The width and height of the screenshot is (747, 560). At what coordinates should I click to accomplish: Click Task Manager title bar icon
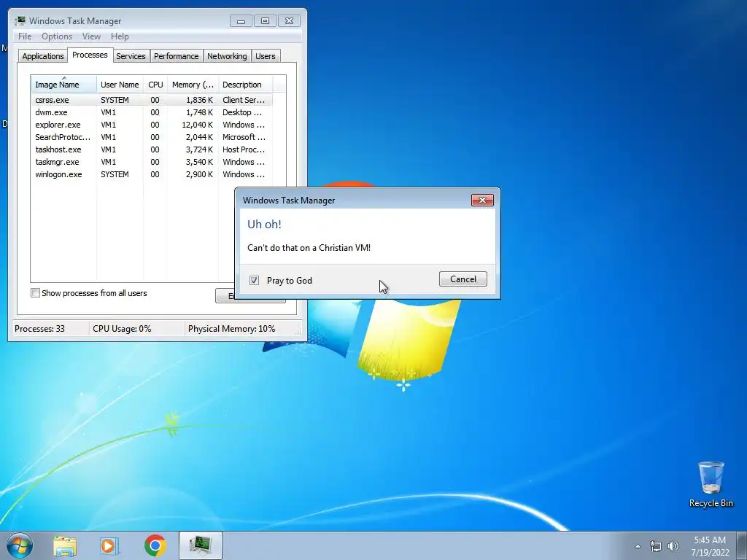[x=20, y=20]
